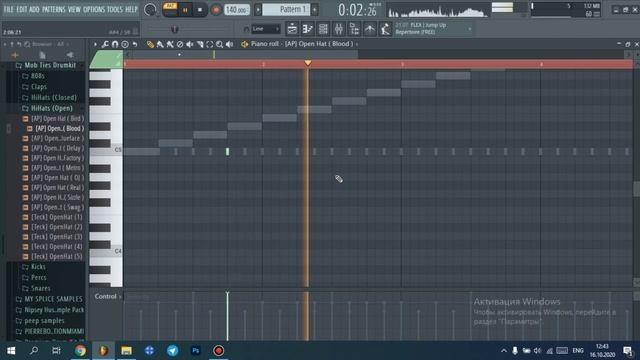
Task: Select [Teck] OpenHat (3) sample
Action: click(x=56, y=237)
